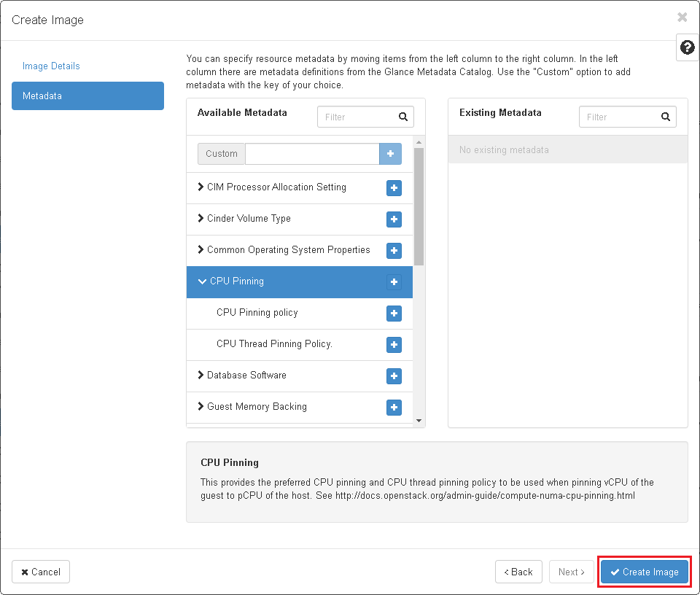The image size is (700, 595).
Task: Go back using the Back button
Action: (518, 572)
